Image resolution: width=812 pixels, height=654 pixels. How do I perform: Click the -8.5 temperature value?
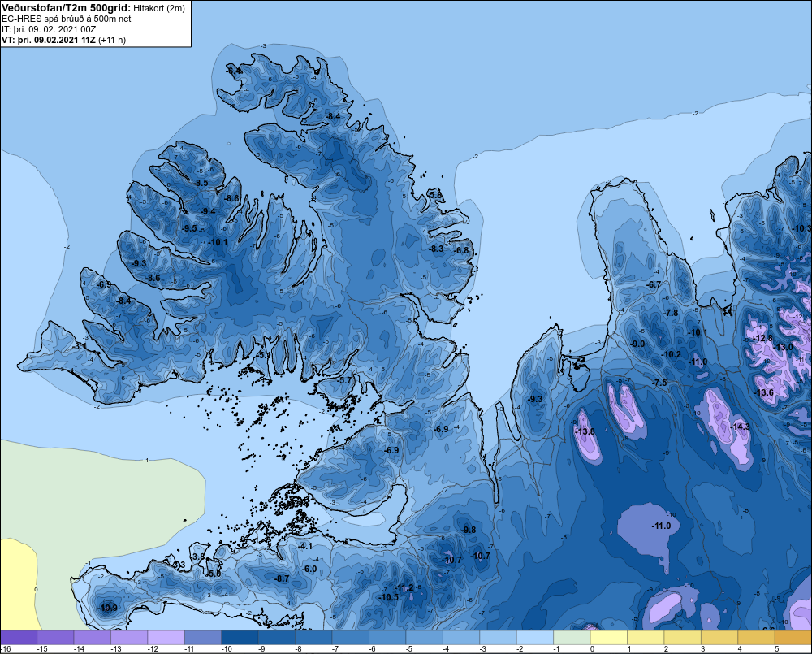coord(201,183)
